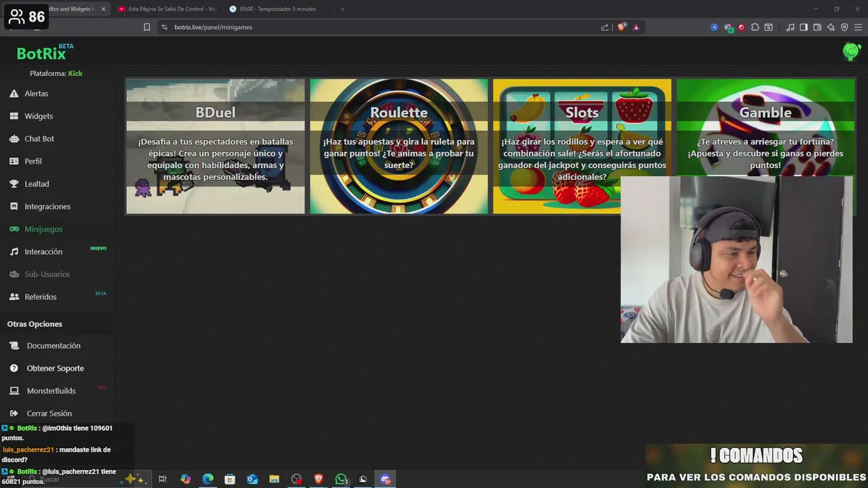Image resolution: width=868 pixels, height=488 pixels.
Task: Open Discord from the taskbar
Action: (385, 479)
